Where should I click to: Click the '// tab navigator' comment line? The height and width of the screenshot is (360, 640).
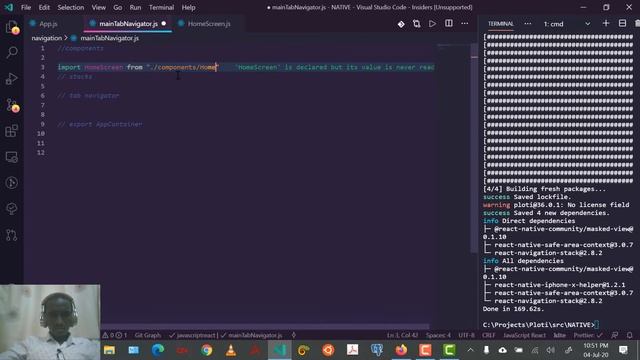click(x=88, y=96)
